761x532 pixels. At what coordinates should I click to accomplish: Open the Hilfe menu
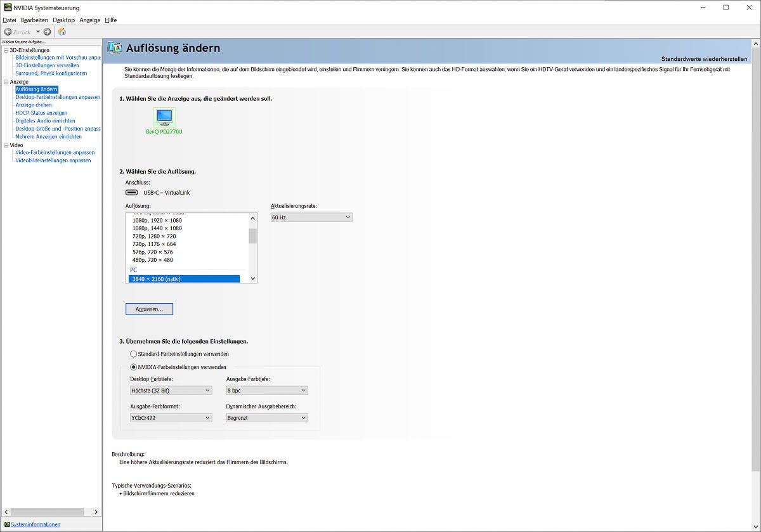point(110,20)
